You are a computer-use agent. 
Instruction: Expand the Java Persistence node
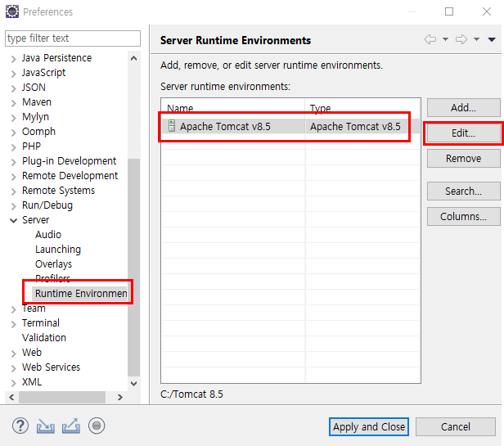pos(13,59)
